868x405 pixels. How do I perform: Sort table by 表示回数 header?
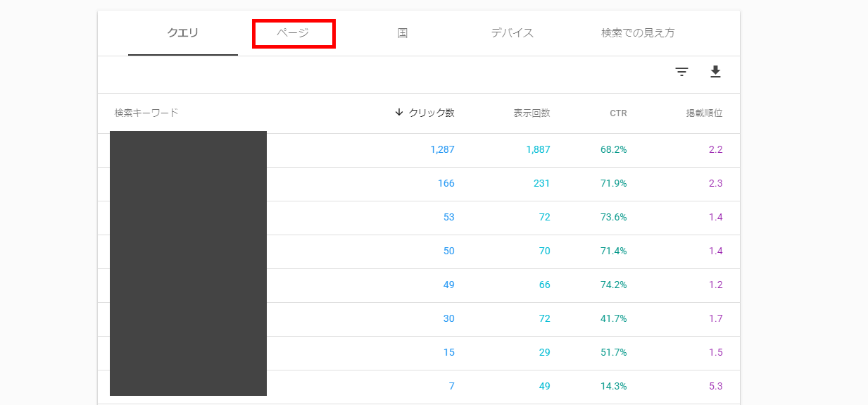tap(532, 113)
